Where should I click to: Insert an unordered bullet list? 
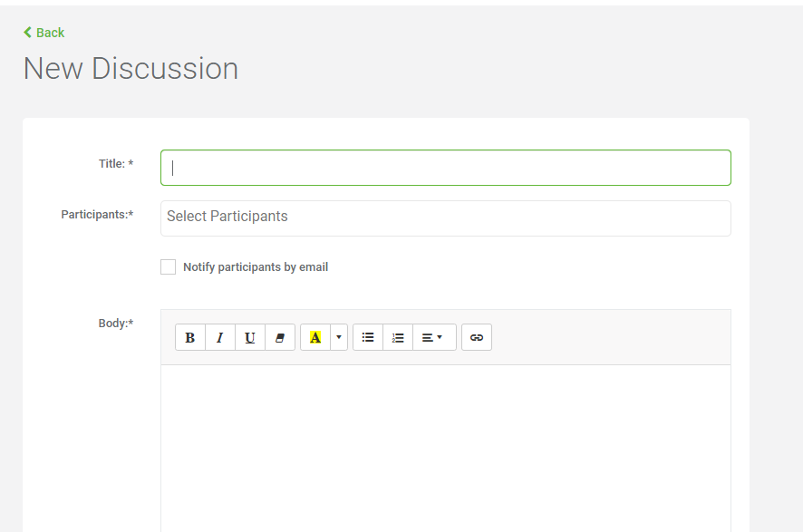[368, 337]
